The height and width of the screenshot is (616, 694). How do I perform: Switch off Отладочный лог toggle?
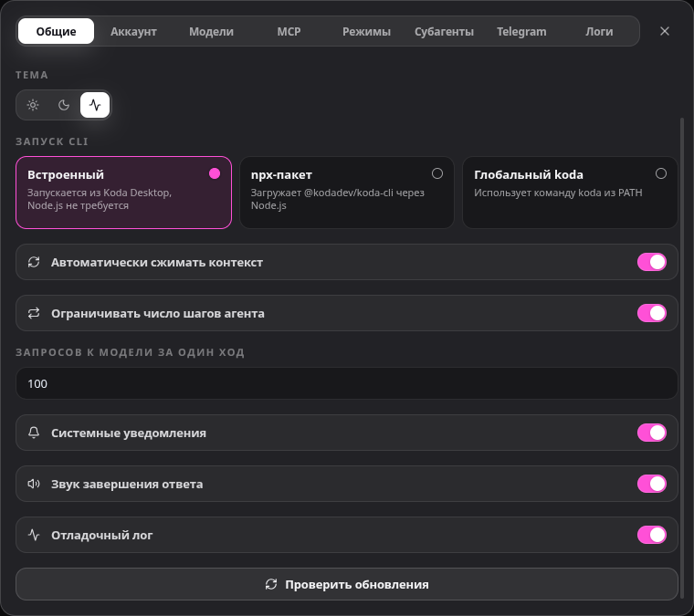pos(651,535)
